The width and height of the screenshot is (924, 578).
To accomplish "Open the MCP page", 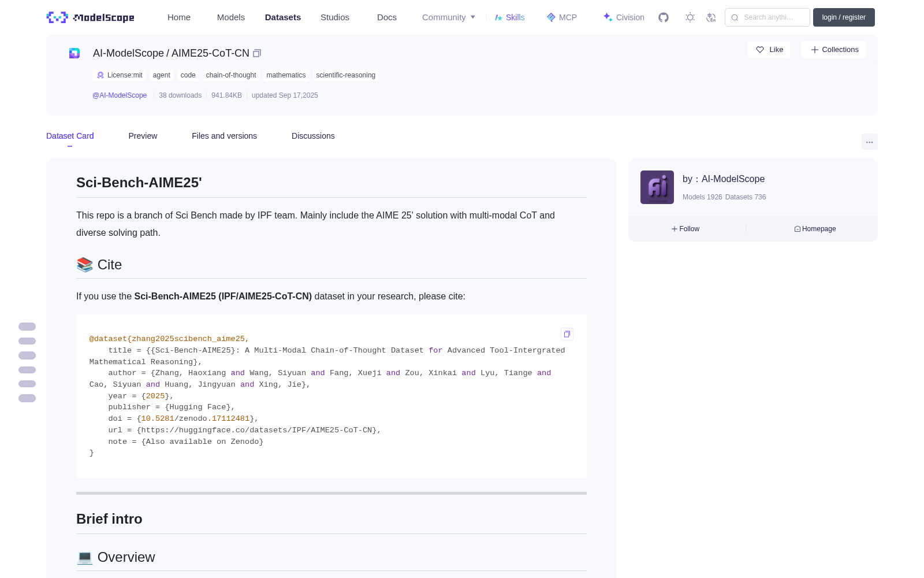I will (562, 17).
